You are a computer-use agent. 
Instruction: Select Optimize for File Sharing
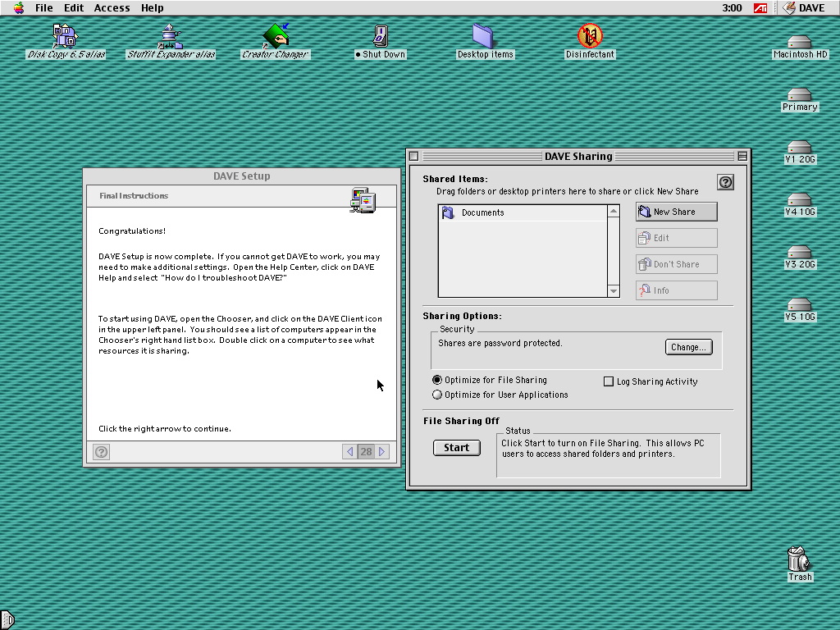[490, 380]
